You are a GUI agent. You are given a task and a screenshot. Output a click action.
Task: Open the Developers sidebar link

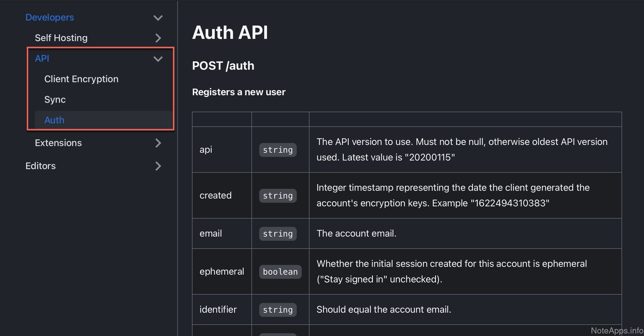point(50,17)
